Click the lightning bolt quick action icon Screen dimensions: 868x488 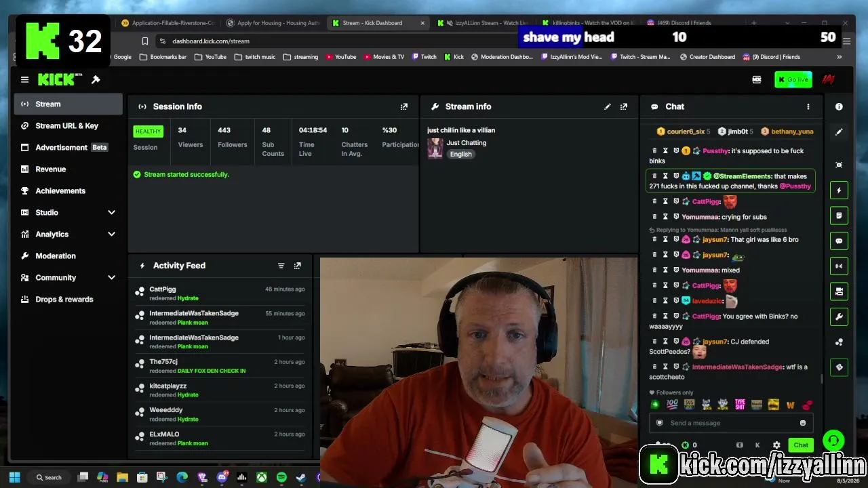click(x=839, y=190)
